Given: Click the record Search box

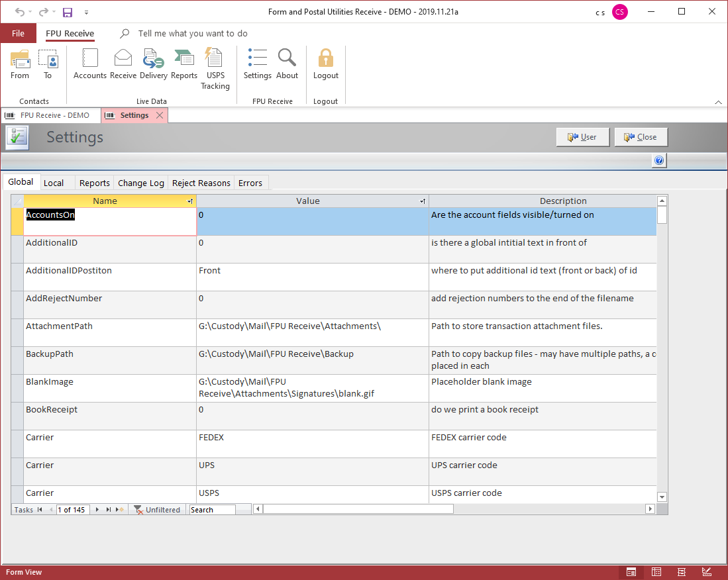Looking at the screenshot, I should pyautogui.click(x=212, y=510).
